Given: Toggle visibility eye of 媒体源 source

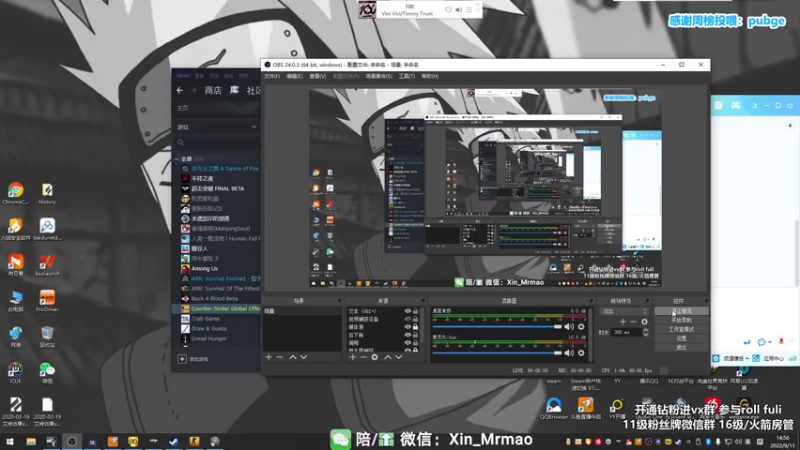Looking at the screenshot, I should 408,327.
